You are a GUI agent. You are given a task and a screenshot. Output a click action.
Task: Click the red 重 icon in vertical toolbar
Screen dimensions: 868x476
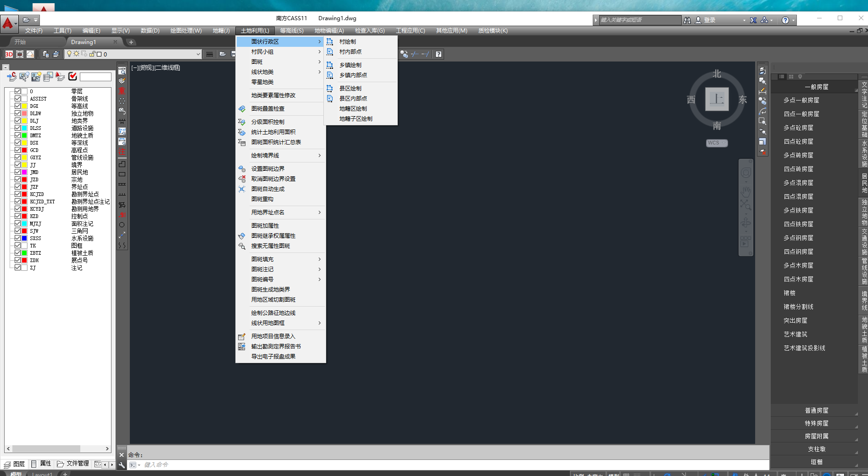tap(122, 90)
